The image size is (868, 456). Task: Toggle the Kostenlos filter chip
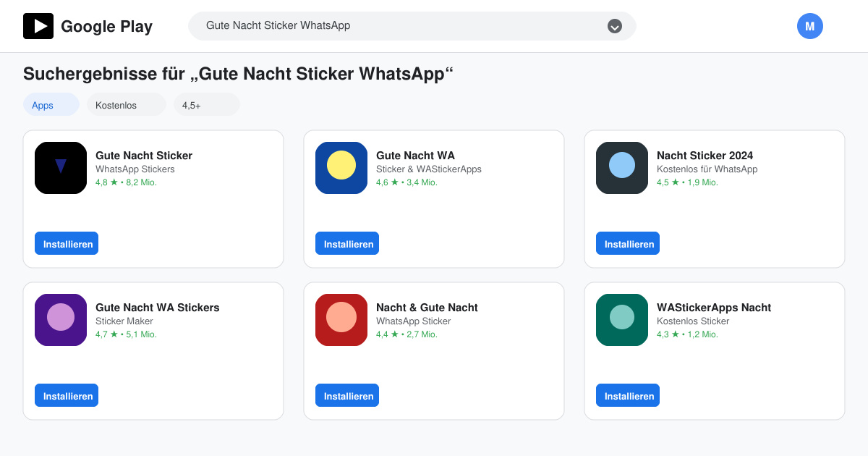[x=127, y=104]
